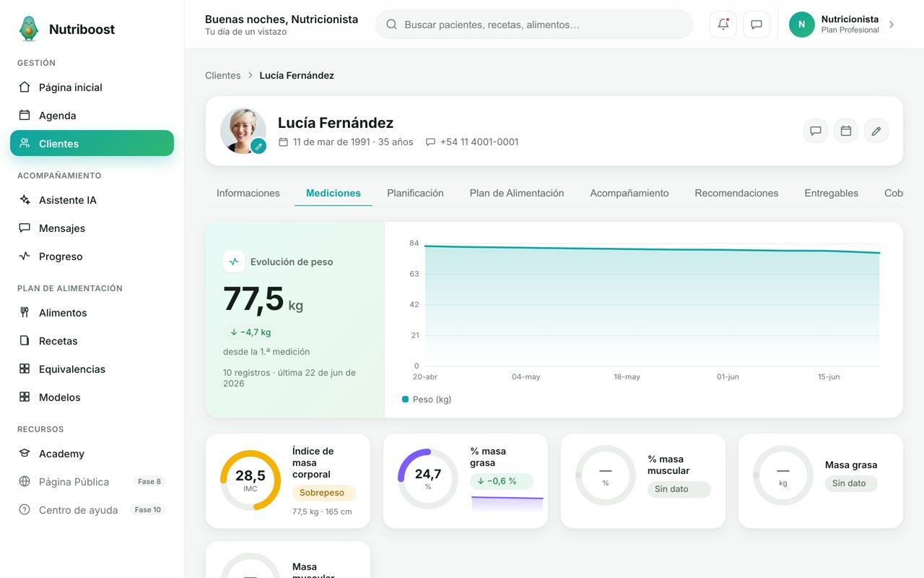Open Alimentos fork icon
924x578 pixels.
click(x=25, y=313)
